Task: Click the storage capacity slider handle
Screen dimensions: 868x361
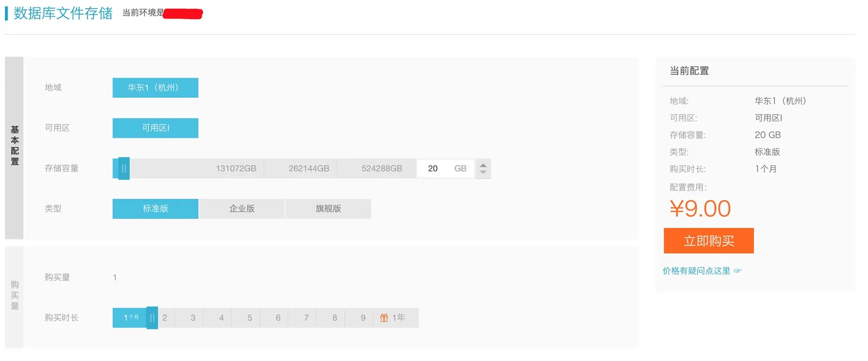Action: [x=124, y=168]
